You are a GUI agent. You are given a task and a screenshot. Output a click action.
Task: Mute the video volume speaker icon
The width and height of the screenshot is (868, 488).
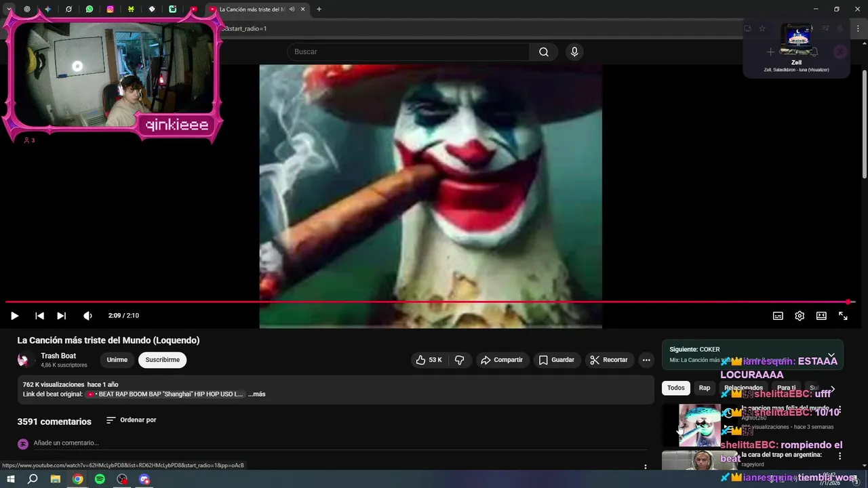click(x=87, y=316)
